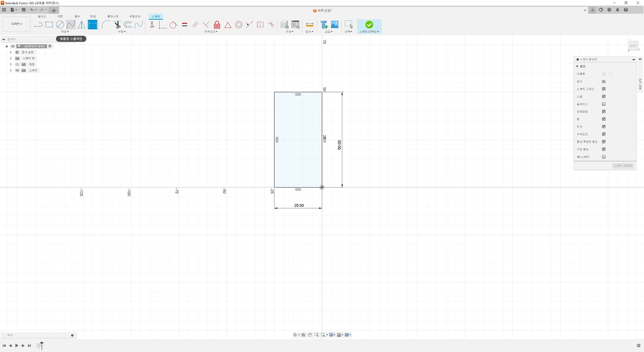Open the Look At icon in sketch palette

tap(604, 81)
